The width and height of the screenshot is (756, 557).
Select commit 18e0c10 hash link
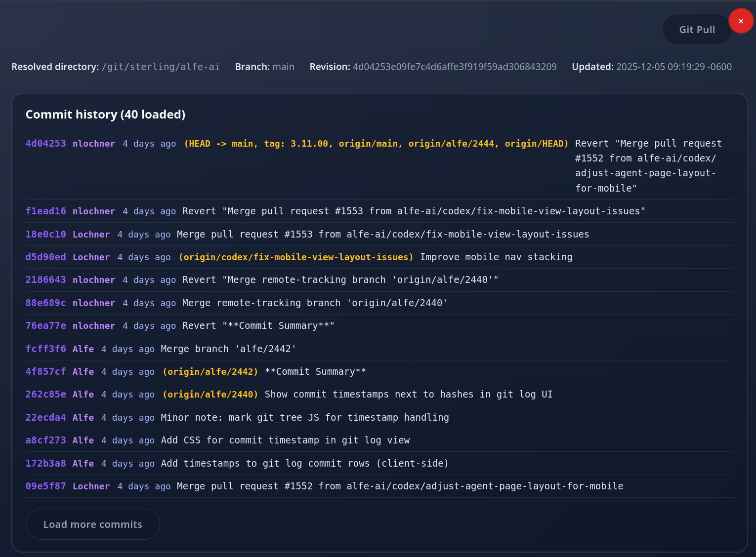(x=45, y=235)
